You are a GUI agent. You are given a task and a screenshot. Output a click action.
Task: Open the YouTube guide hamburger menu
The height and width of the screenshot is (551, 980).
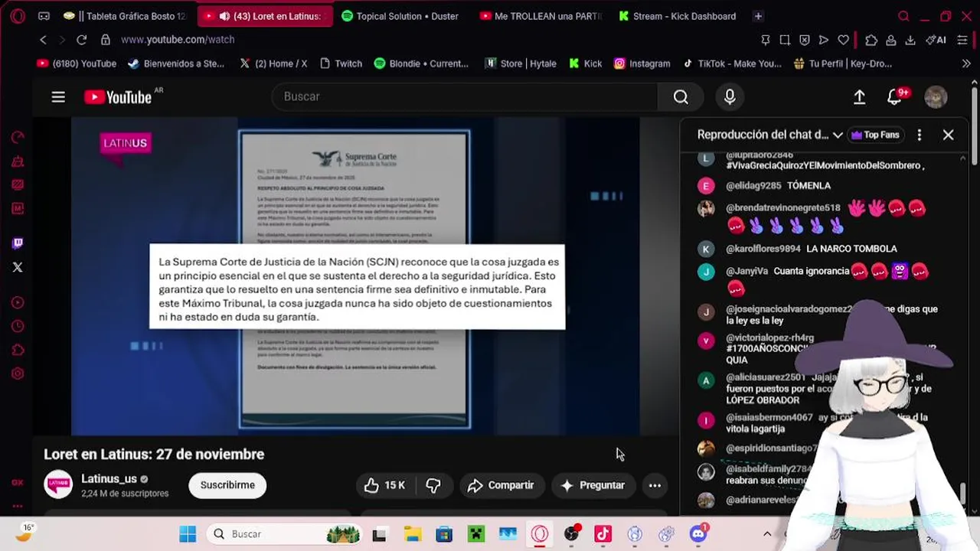point(58,97)
